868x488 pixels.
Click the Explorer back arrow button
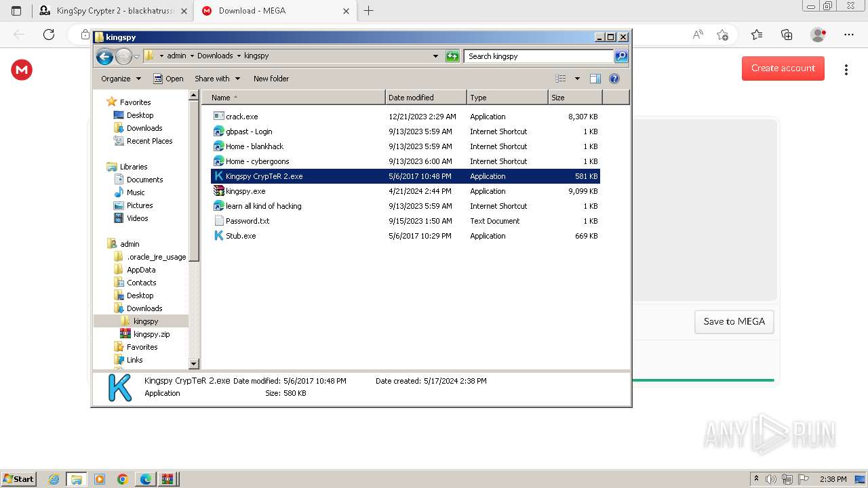[104, 56]
